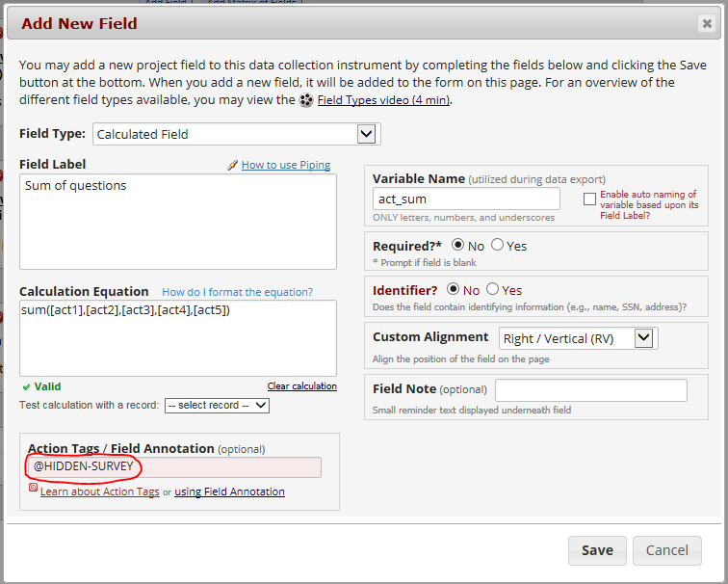
Task: Click the pencil icon next to How to use Piping
Action: pyautogui.click(x=232, y=165)
